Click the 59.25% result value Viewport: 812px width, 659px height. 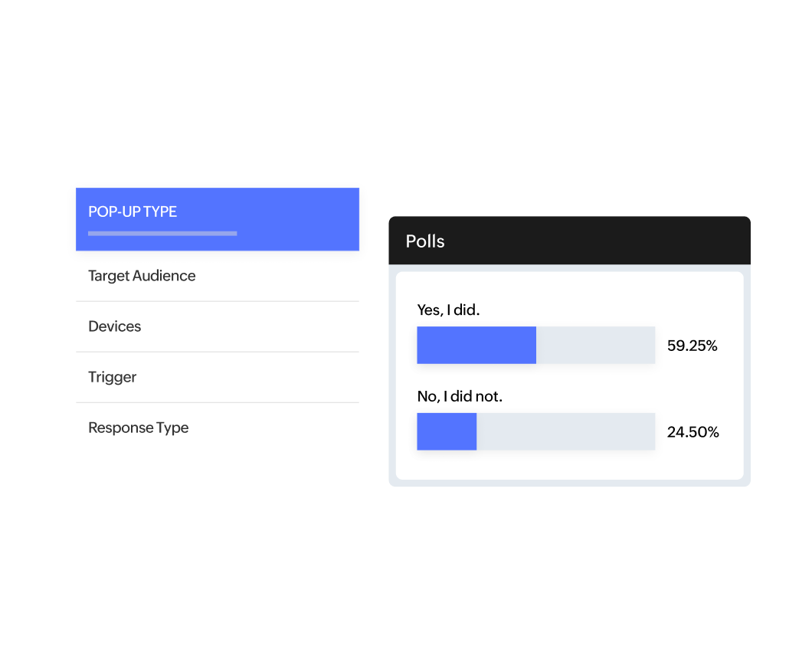pyautogui.click(x=692, y=346)
